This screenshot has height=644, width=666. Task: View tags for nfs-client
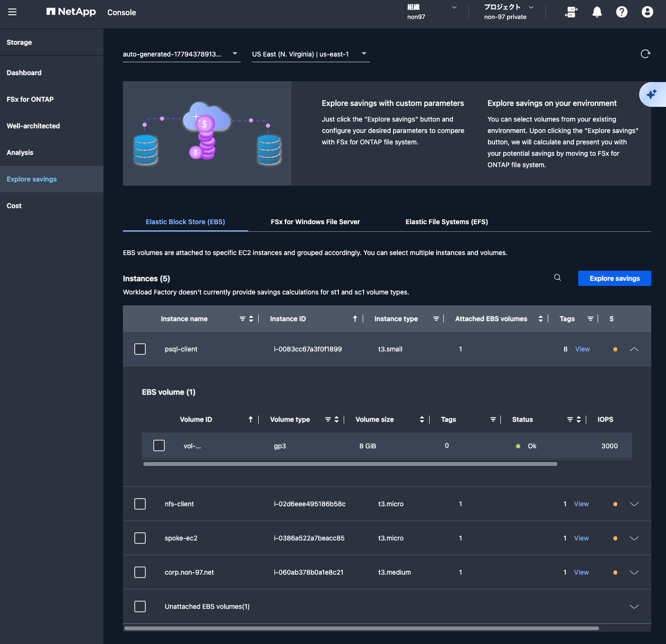581,504
